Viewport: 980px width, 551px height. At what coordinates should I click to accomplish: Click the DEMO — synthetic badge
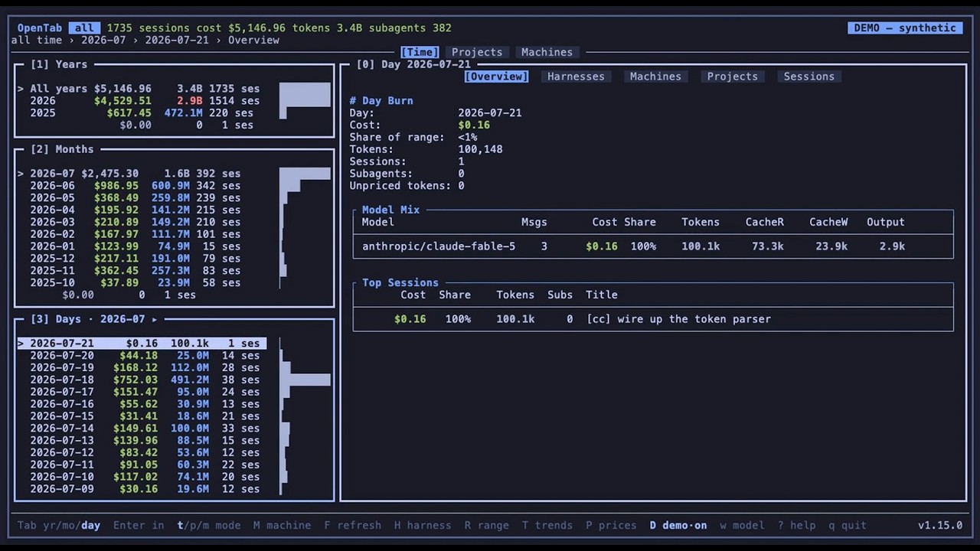[905, 28]
